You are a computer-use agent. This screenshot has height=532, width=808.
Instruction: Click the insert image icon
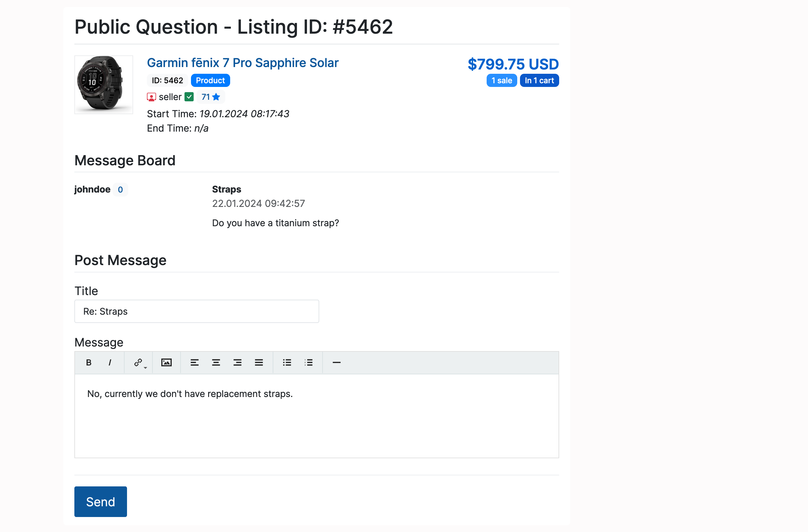pyautogui.click(x=166, y=363)
